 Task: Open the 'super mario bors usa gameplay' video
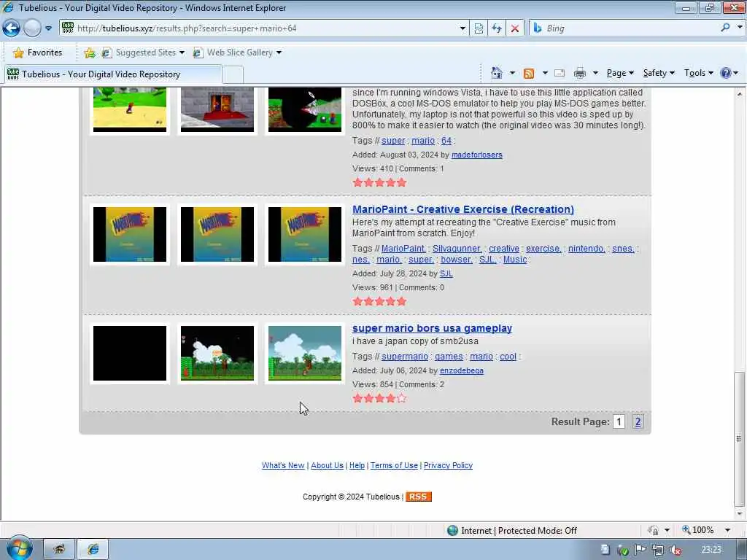coord(432,328)
